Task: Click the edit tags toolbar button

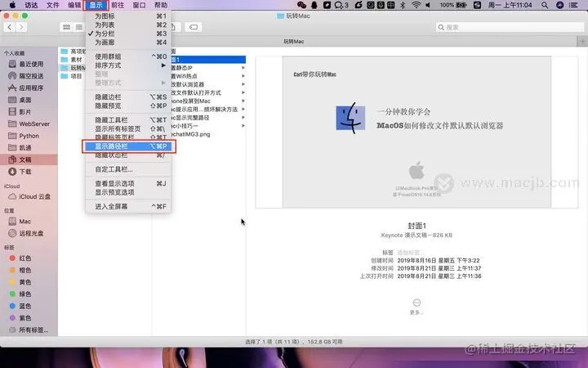Action: point(194,27)
